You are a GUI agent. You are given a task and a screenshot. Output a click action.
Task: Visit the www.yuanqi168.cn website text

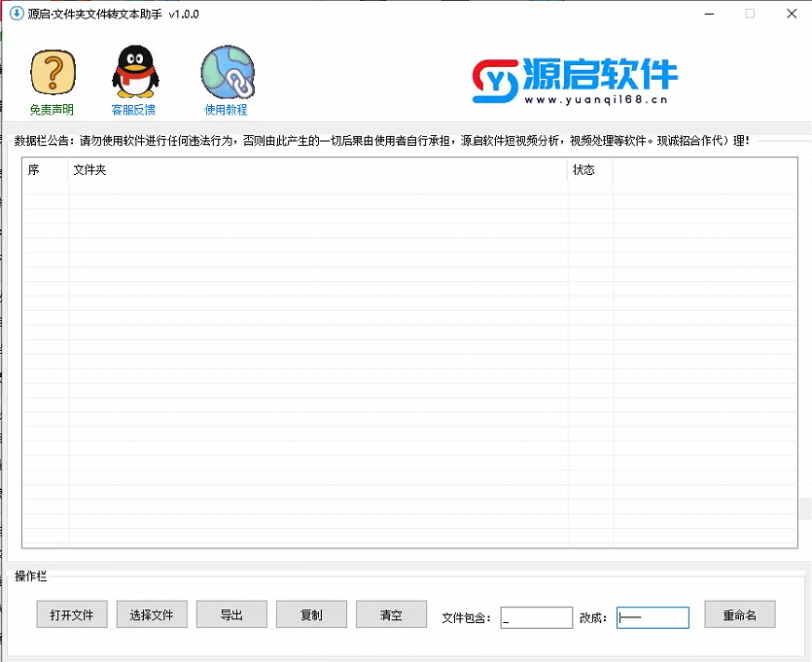click(x=596, y=99)
